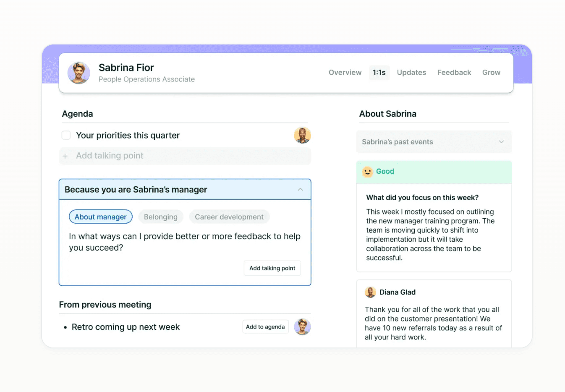The image size is (565, 392).
Task: Click the plus icon in Add talking point
Action: [65, 156]
